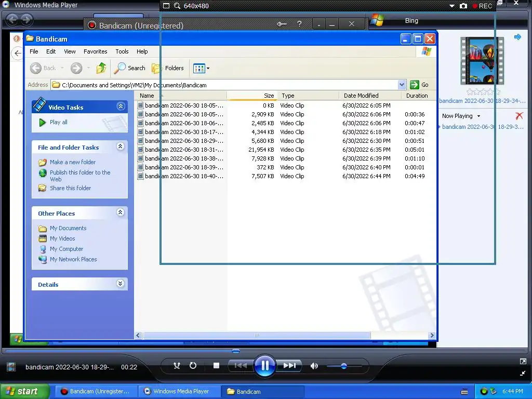This screenshot has width=532, height=399.
Task: Click the Media Player seek bar handle
Action: tap(236, 351)
